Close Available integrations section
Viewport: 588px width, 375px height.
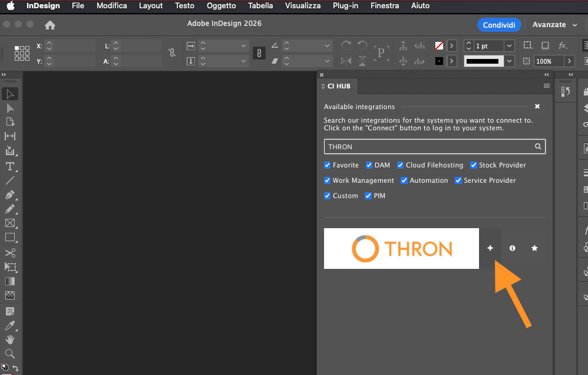[x=537, y=107]
